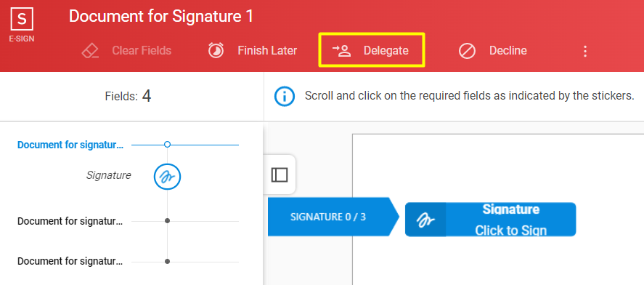The height and width of the screenshot is (285, 644).
Task: Click the Finish Later clock icon
Action: pos(216,51)
